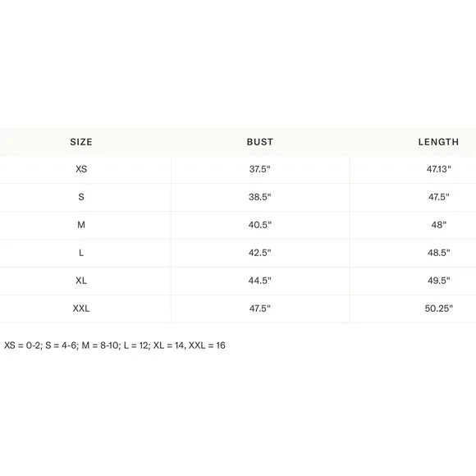Image resolution: width=476 pixels, height=476 pixels.
Task: Select the M size row label
Action: (x=81, y=225)
